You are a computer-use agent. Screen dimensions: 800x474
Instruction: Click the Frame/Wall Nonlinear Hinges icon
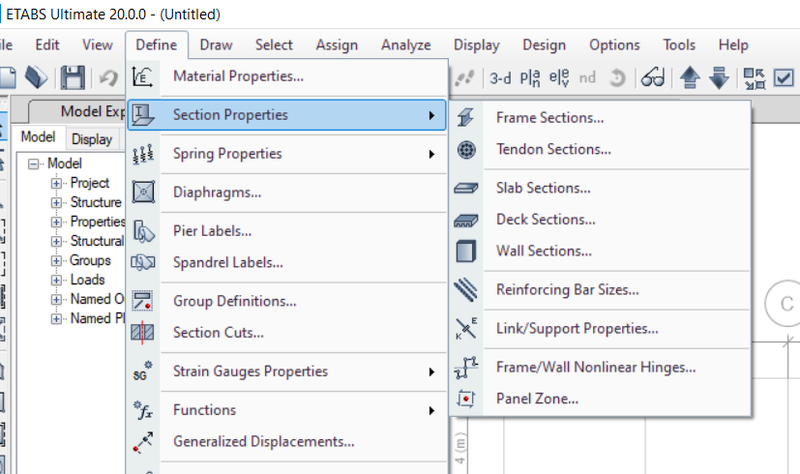point(466,367)
